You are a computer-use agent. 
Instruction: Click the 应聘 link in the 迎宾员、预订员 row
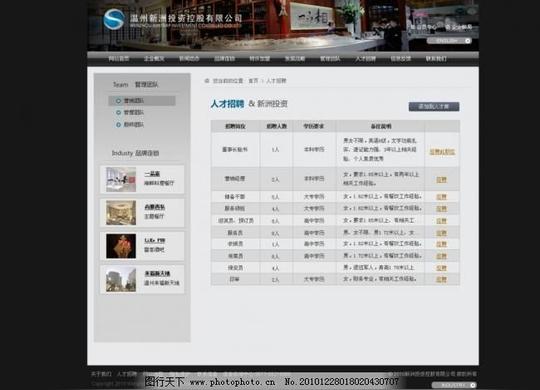pyautogui.click(x=442, y=221)
